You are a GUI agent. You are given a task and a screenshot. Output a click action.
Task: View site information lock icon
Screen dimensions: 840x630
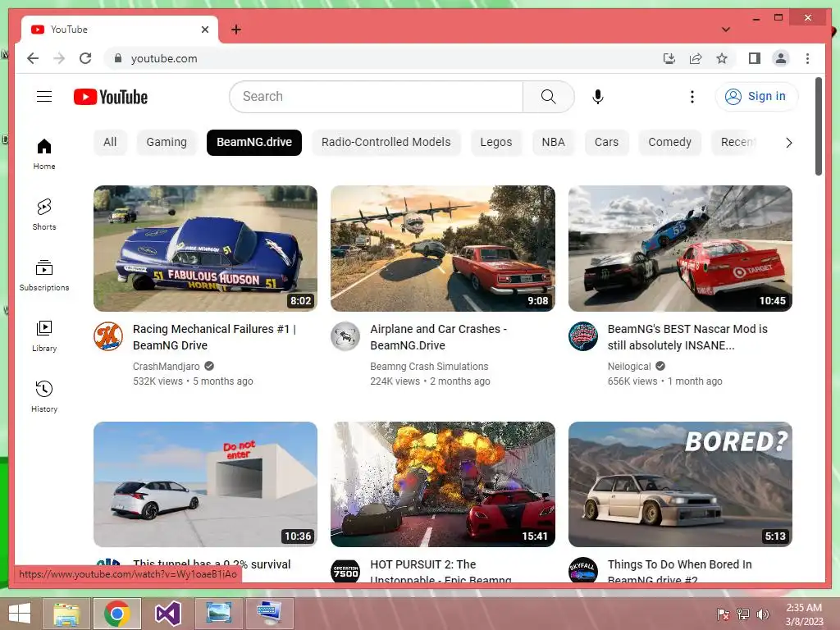(x=118, y=58)
